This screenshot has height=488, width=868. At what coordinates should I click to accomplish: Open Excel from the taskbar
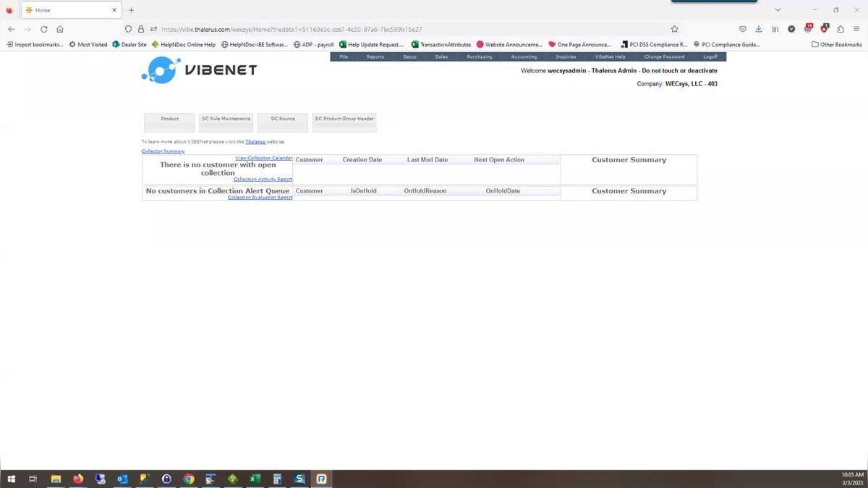pos(255,479)
